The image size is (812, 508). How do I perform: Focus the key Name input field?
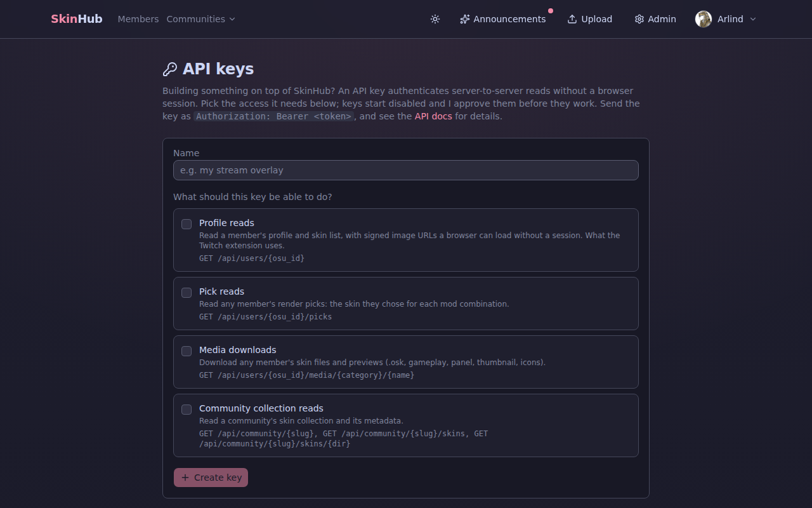coord(406,170)
